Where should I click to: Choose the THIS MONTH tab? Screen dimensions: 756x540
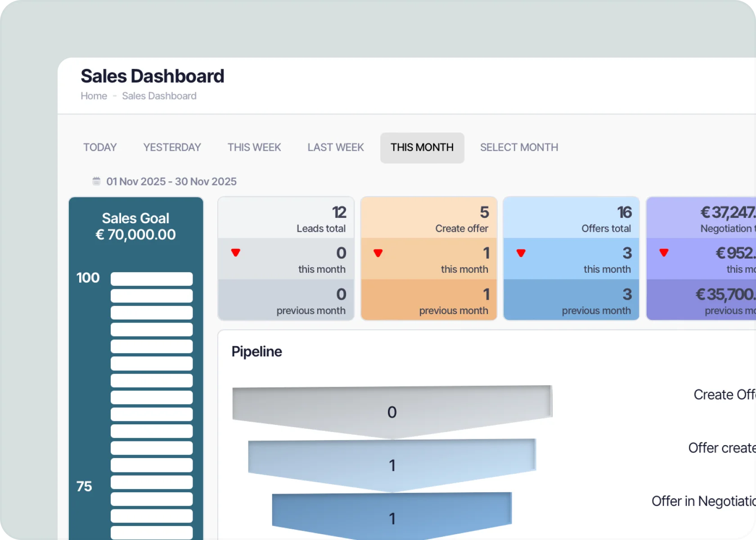coord(422,148)
